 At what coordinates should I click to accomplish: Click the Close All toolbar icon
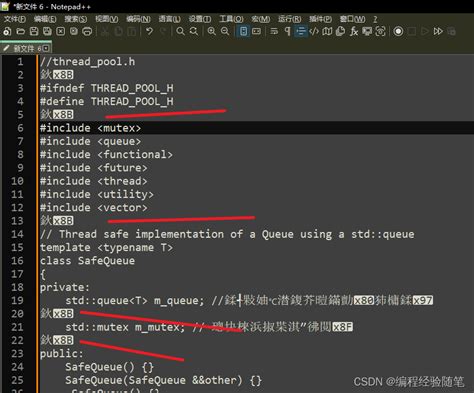[x=74, y=31]
